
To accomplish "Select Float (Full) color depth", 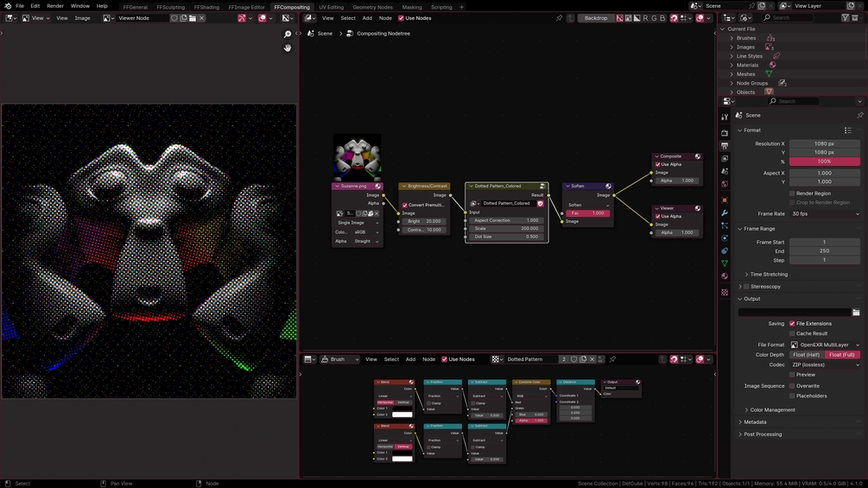I will coord(842,355).
